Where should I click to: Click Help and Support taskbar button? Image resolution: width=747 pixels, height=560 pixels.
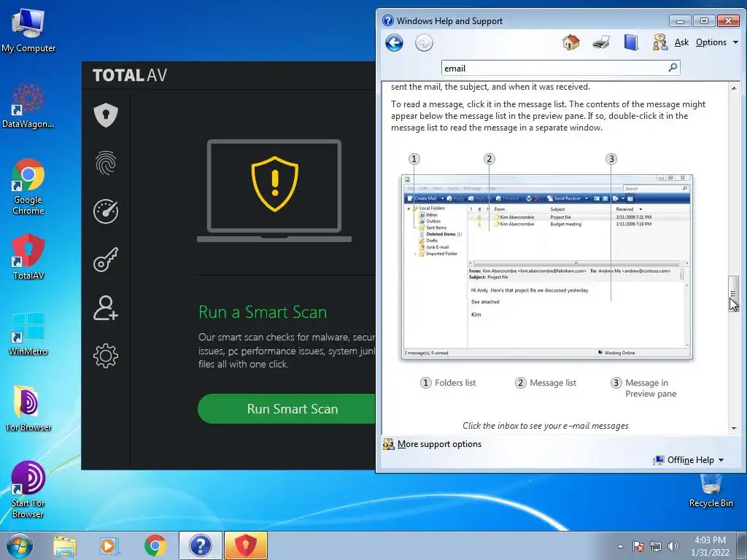coord(200,545)
